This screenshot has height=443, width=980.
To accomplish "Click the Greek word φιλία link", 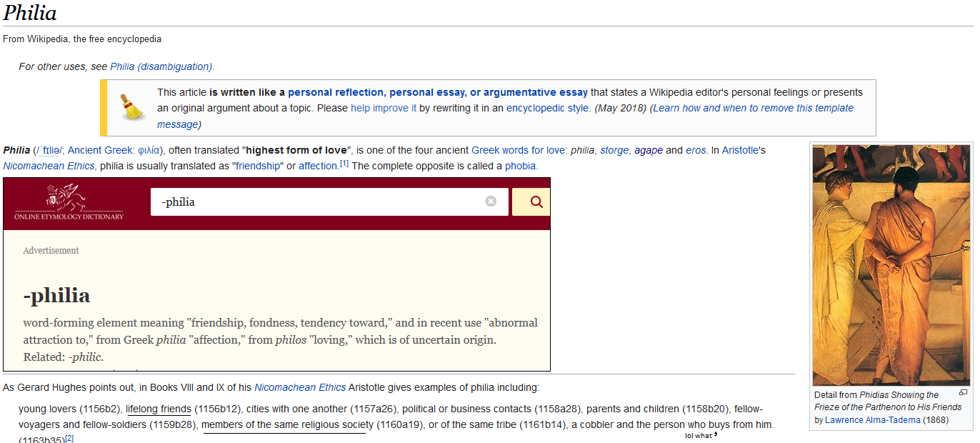I will point(149,150).
